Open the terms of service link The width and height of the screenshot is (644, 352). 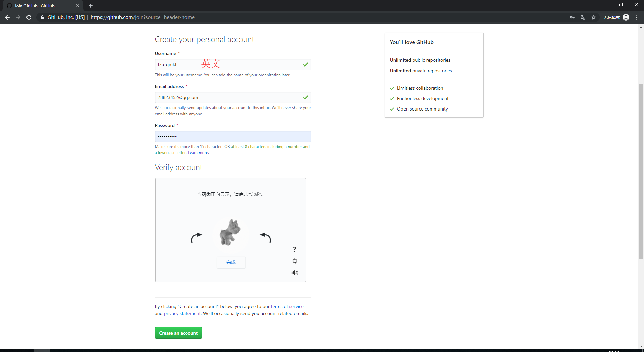pos(287,306)
